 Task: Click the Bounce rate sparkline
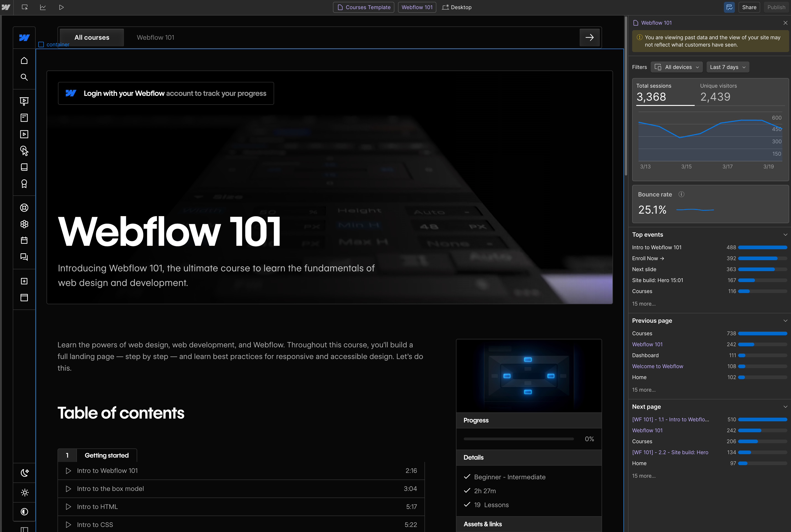click(695, 210)
